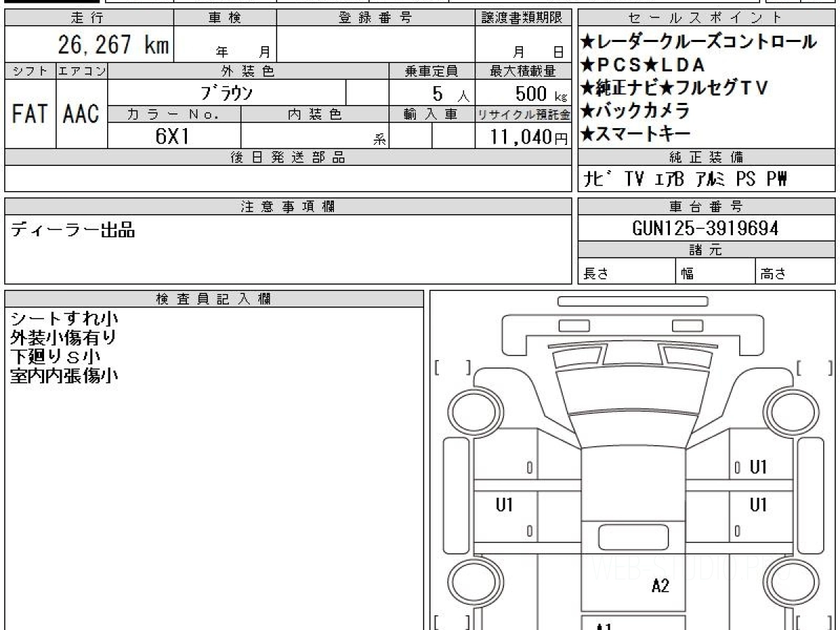Click the 室内内張傷小 inspector note

64,376
